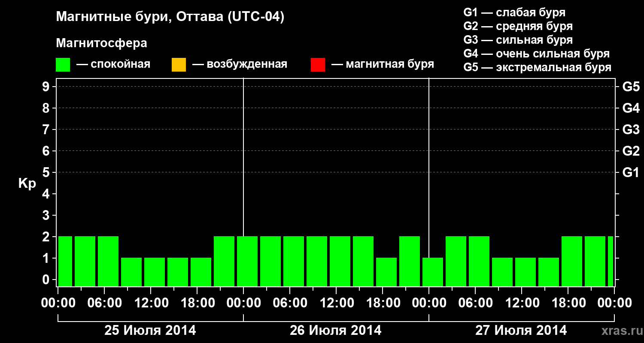Click the right-axis 'G4' label
The height and width of the screenshot is (343, 644).
631,108
